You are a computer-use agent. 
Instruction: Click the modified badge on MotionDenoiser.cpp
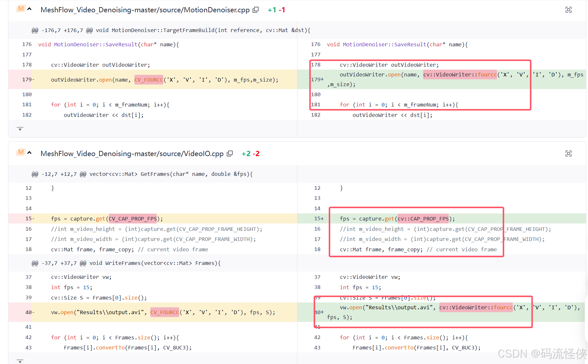[21, 9]
